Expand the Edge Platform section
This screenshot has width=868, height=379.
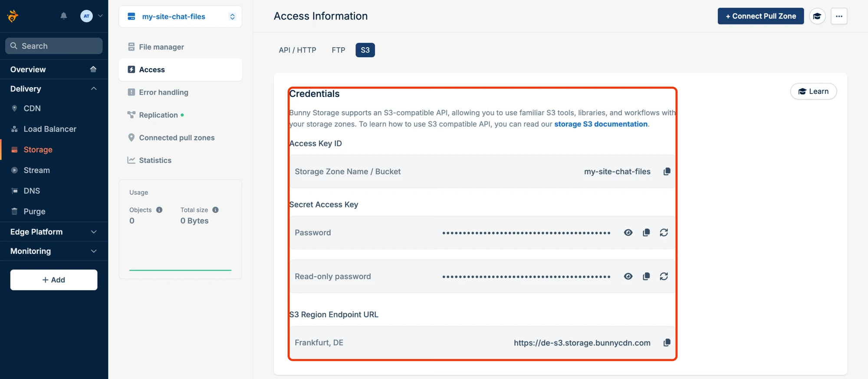93,232
